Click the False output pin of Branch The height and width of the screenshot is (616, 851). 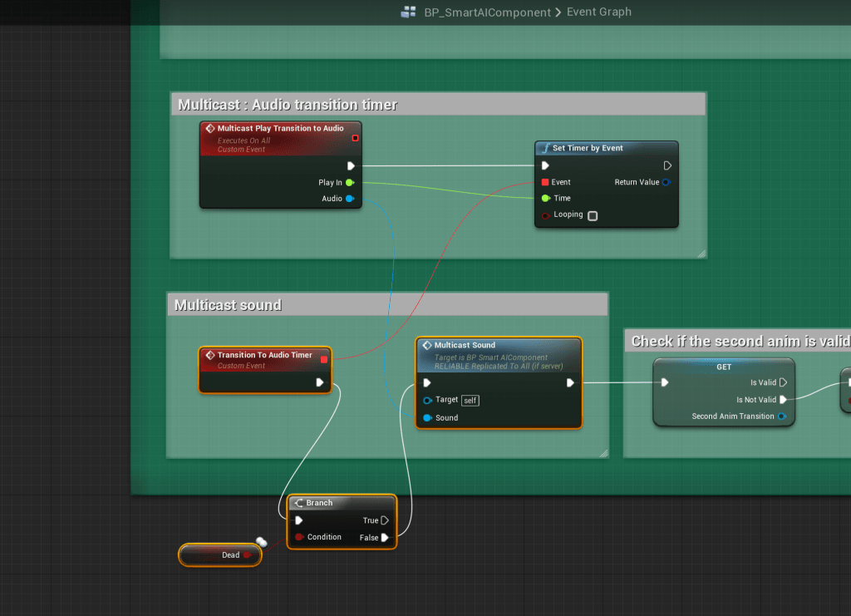click(x=385, y=538)
